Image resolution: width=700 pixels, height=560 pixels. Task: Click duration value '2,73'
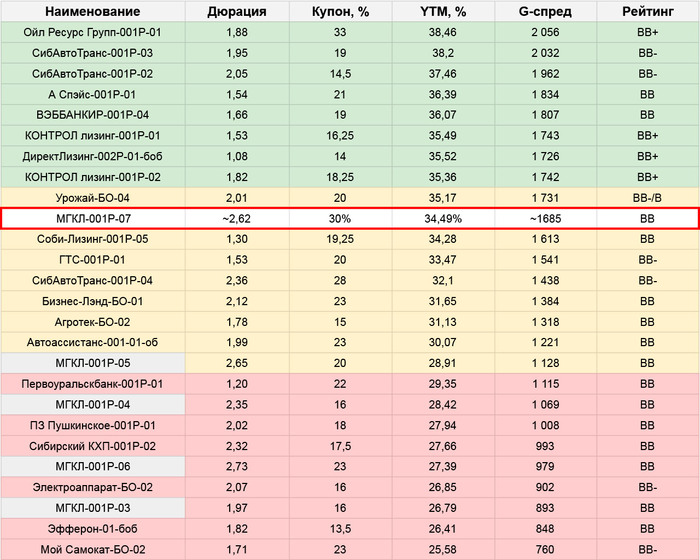(x=237, y=467)
